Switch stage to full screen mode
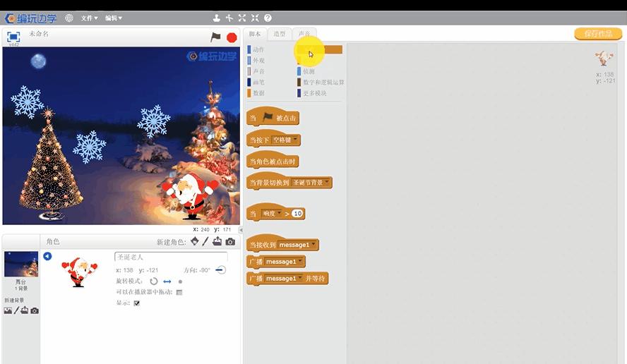The width and height of the screenshot is (627, 364). pos(13,37)
